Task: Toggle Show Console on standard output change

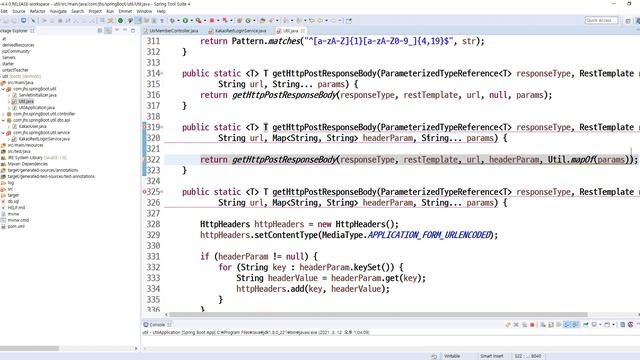Action: click(567, 325)
